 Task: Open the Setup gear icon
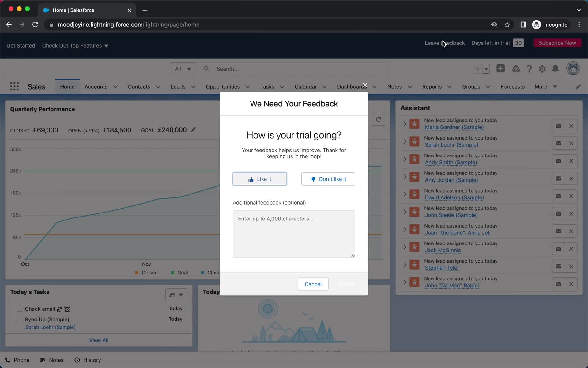click(542, 69)
